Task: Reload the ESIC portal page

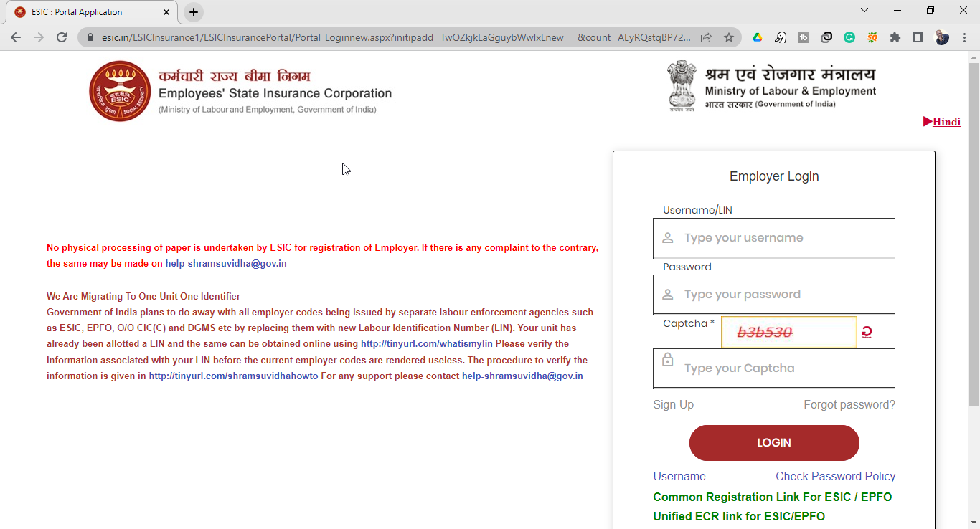Action: (62, 37)
